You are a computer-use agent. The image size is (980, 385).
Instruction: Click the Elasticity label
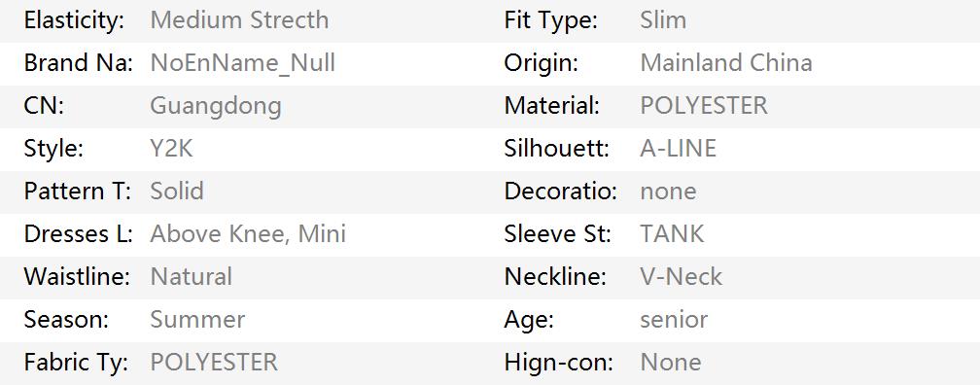[74, 20]
